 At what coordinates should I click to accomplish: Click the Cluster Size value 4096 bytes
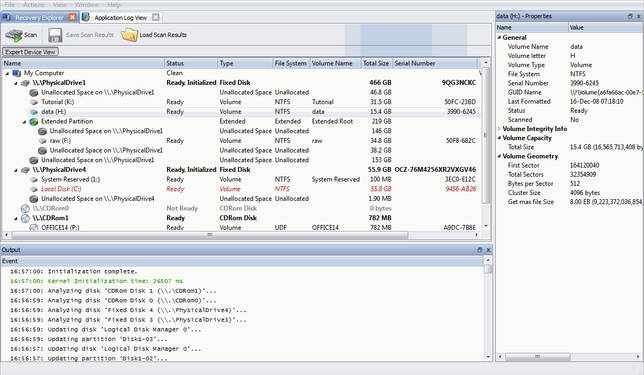585,193
